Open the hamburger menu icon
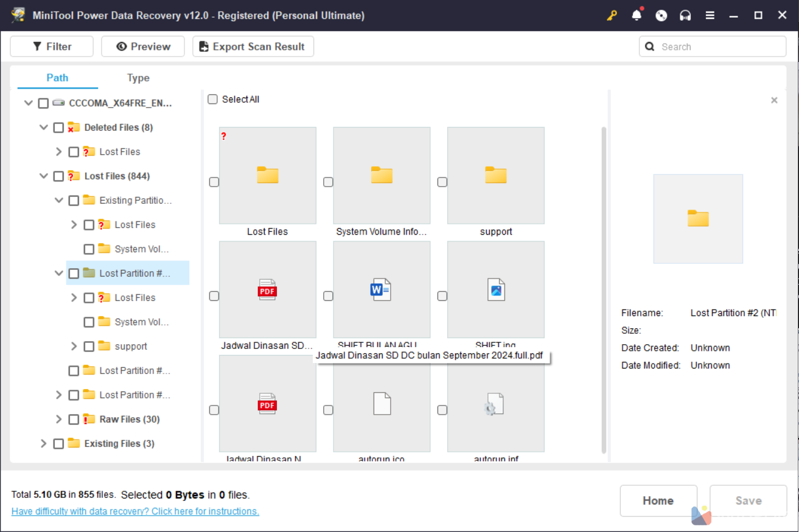The height and width of the screenshot is (532, 799). (710, 16)
